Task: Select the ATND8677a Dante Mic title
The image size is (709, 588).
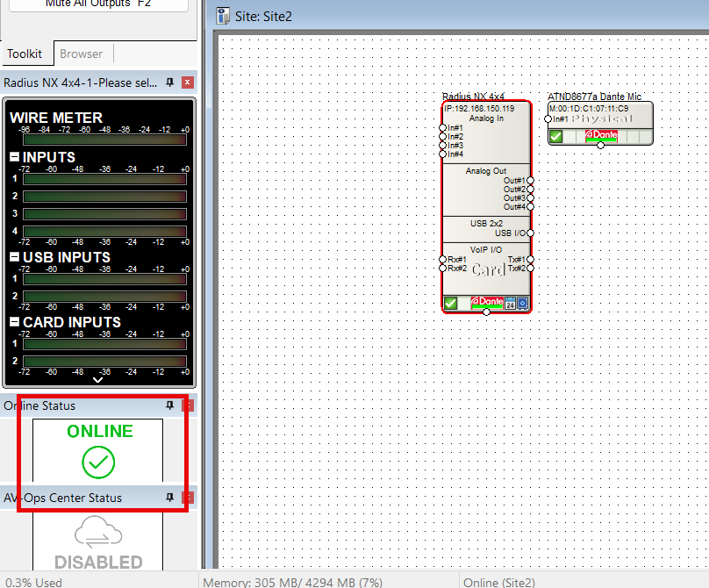Action: click(594, 97)
